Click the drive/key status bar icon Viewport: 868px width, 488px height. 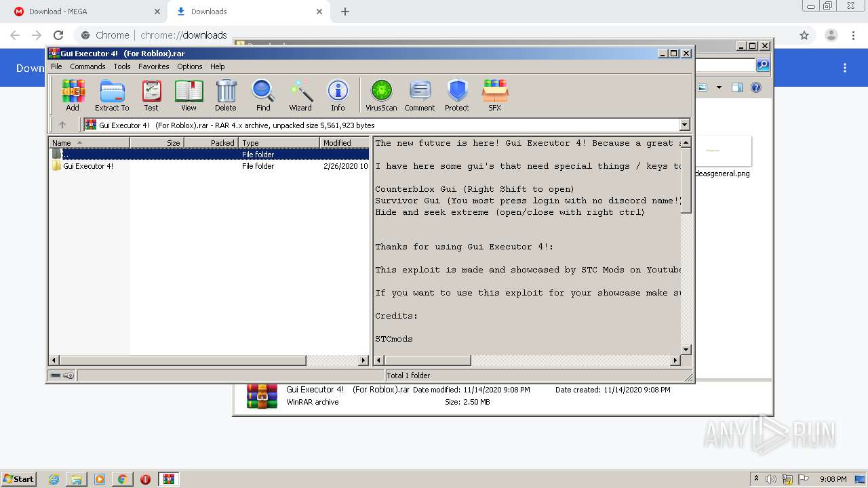pyautogui.click(x=62, y=375)
